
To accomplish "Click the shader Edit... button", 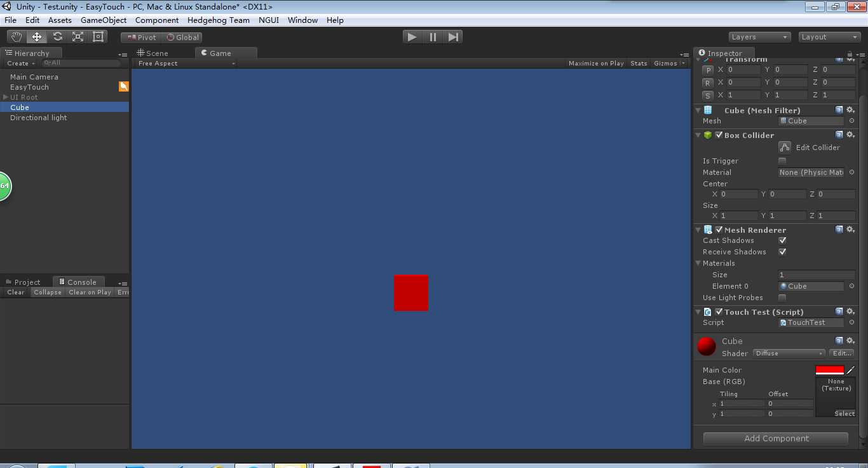I will click(x=842, y=353).
